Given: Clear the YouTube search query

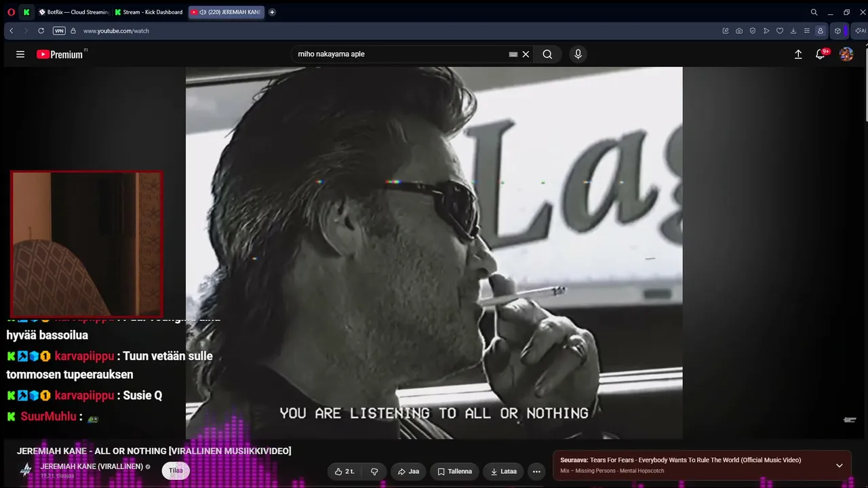Looking at the screenshot, I should pyautogui.click(x=526, y=54).
